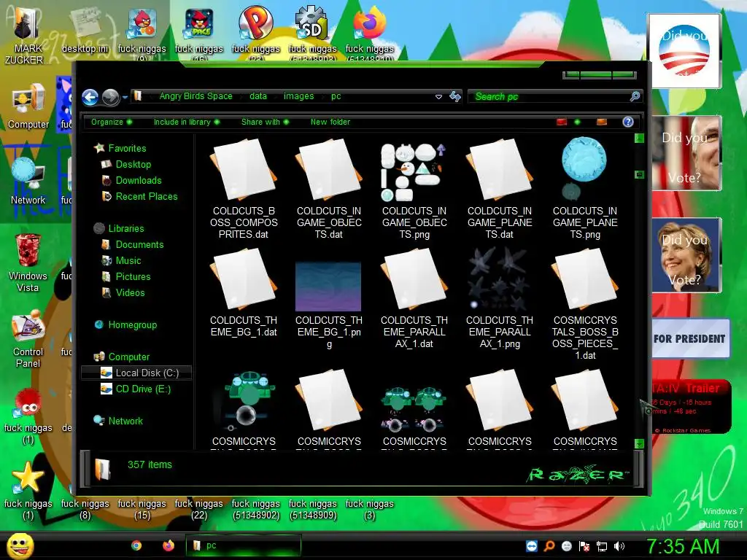Click the folder icon in the address bar

137,96
